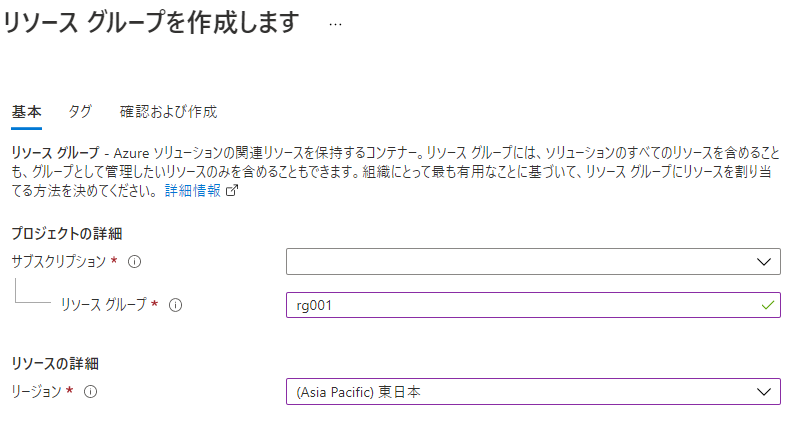Click the green validation checkmark icon
This screenshot has width=793, height=432.
(767, 305)
